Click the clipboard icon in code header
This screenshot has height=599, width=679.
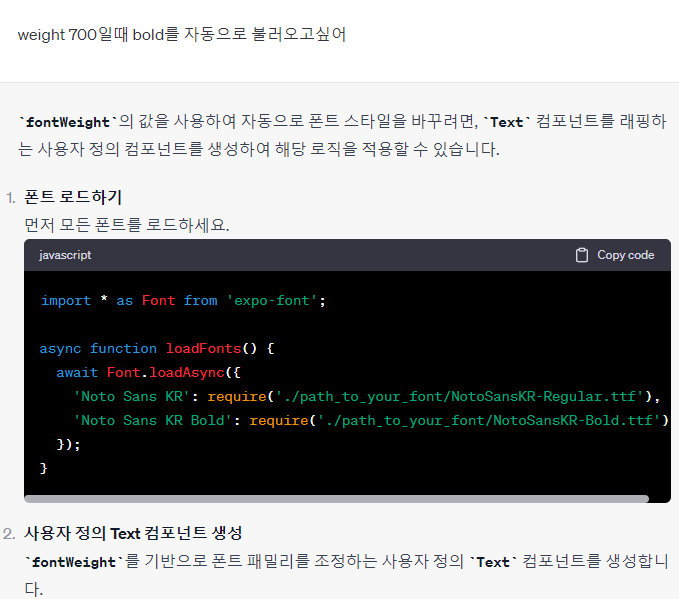[582, 255]
